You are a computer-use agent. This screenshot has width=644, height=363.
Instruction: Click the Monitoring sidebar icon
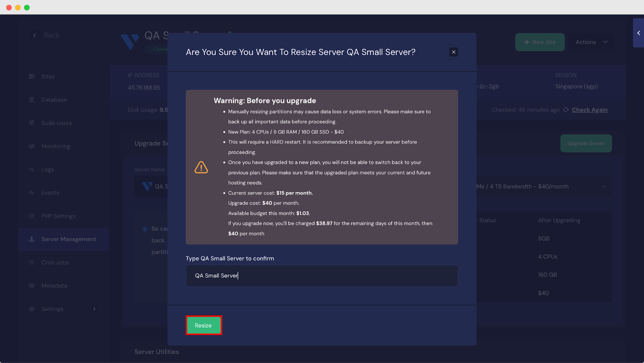32,146
